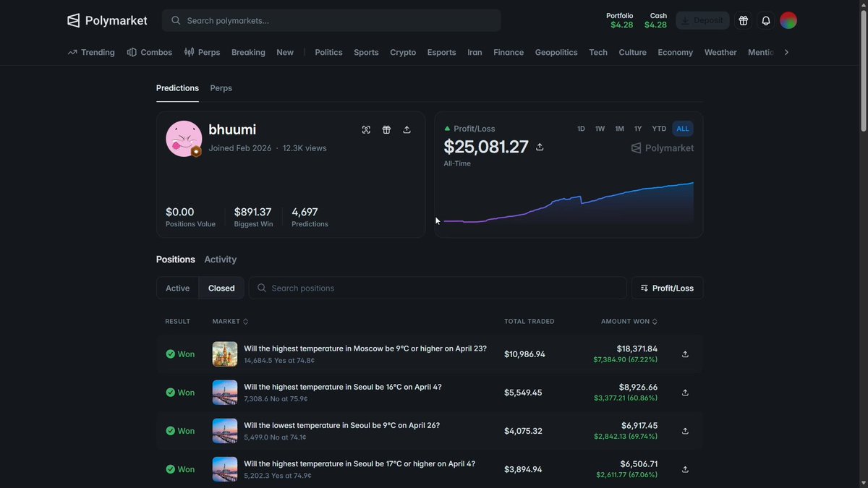This screenshot has height=488, width=868.
Task: Open the gift rewards icon in header
Action: 743,20
